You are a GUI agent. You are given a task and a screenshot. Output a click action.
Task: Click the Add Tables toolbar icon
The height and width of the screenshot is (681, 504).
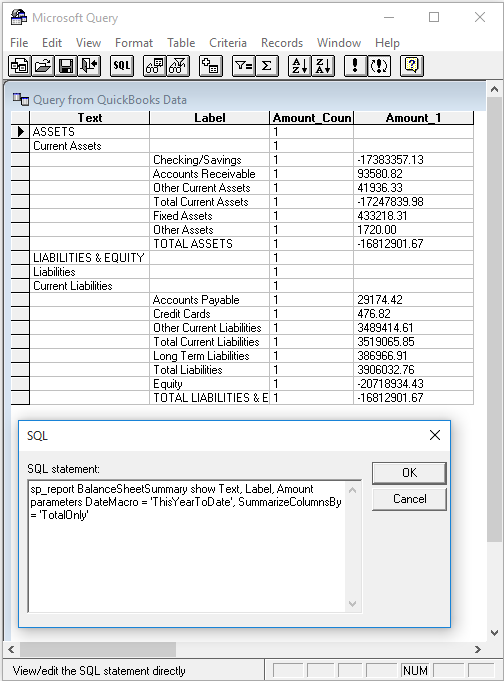tap(211, 66)
